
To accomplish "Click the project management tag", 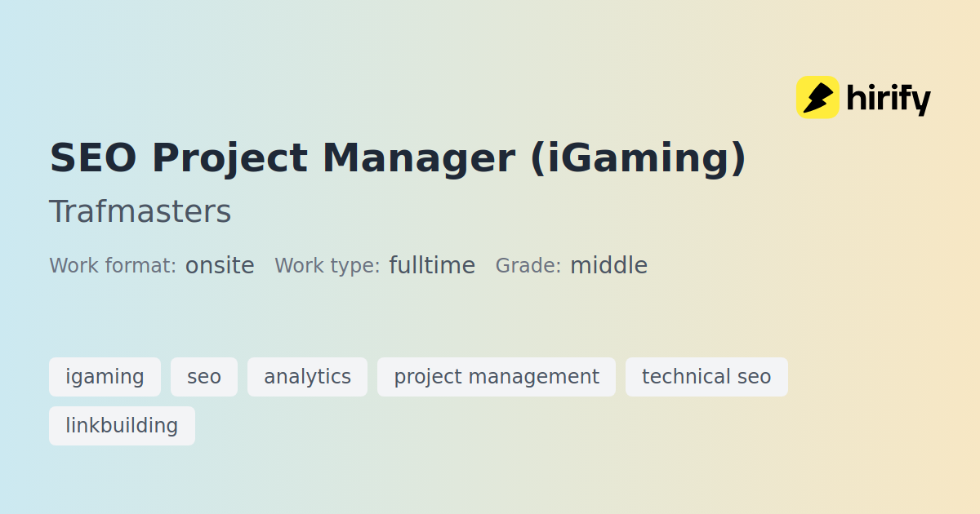I will tap(497, 377).
